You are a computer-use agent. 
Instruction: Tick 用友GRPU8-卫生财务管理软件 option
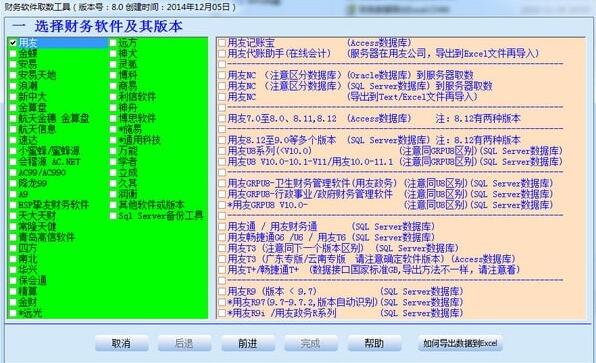pyautogui.click(x=222, y=183)
